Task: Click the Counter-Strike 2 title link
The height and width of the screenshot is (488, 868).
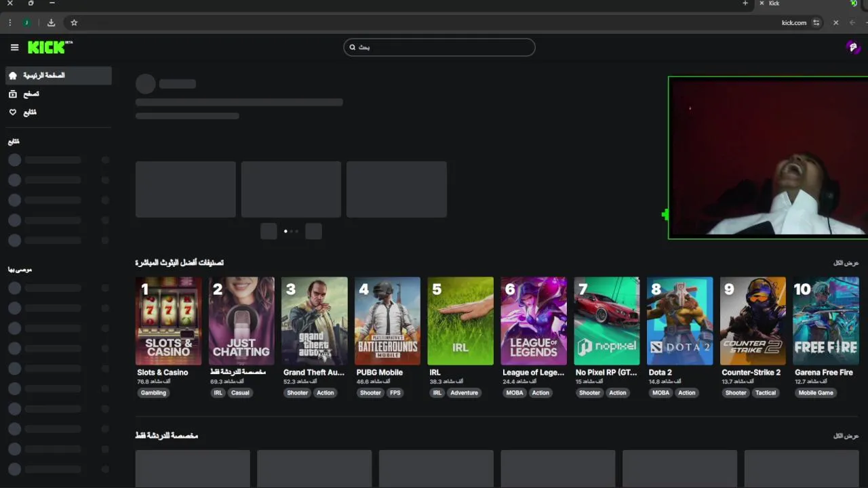Action: click(751, 372)
